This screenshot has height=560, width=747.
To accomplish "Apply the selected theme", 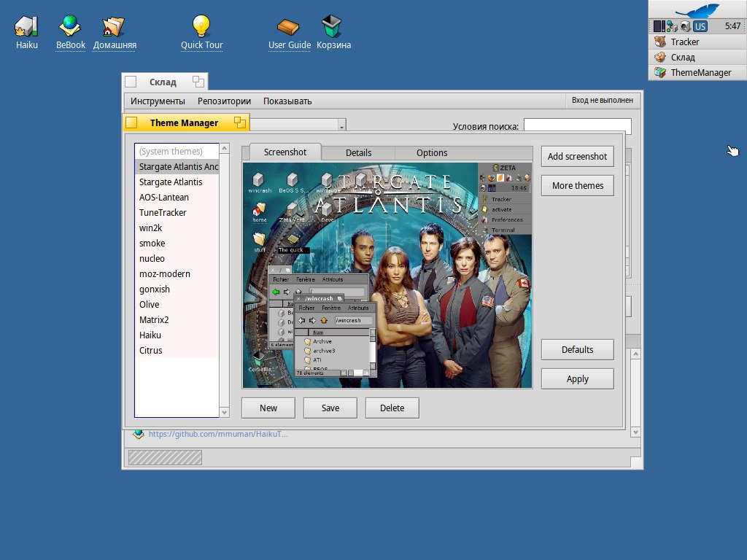I will point(577,379).
